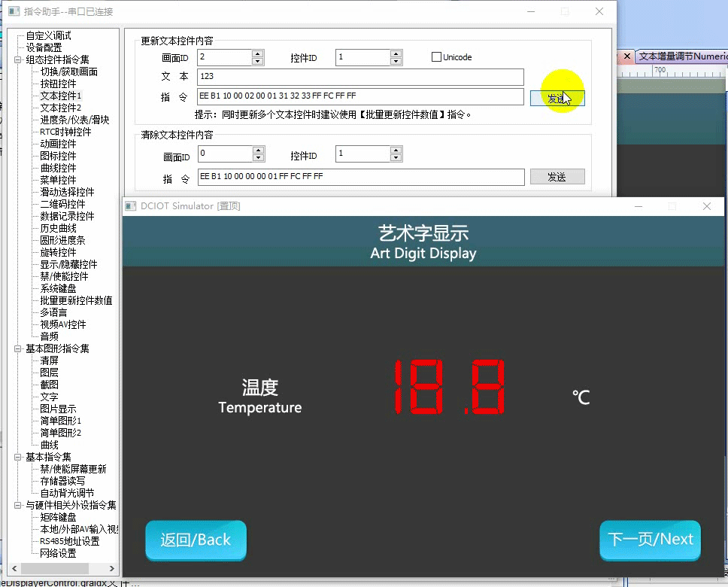Select 动画控件 tree item
Screen dimensions: 728x587
click(58, 144)
